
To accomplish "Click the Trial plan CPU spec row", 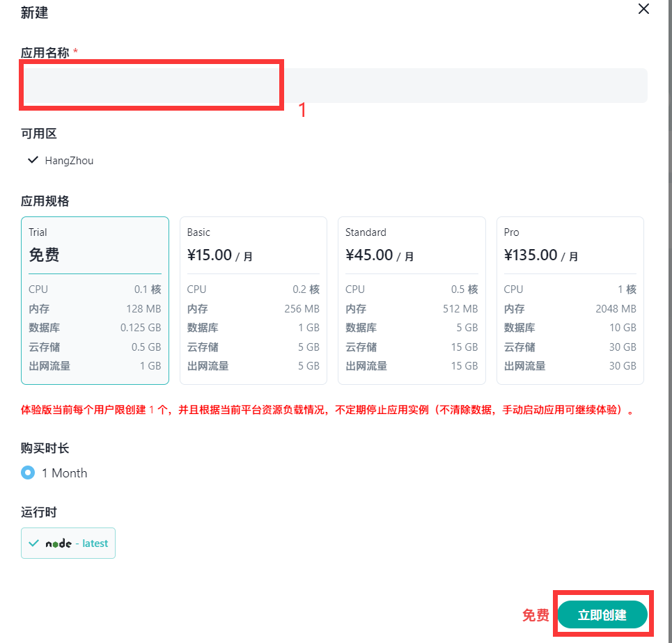I will (95, 289).
